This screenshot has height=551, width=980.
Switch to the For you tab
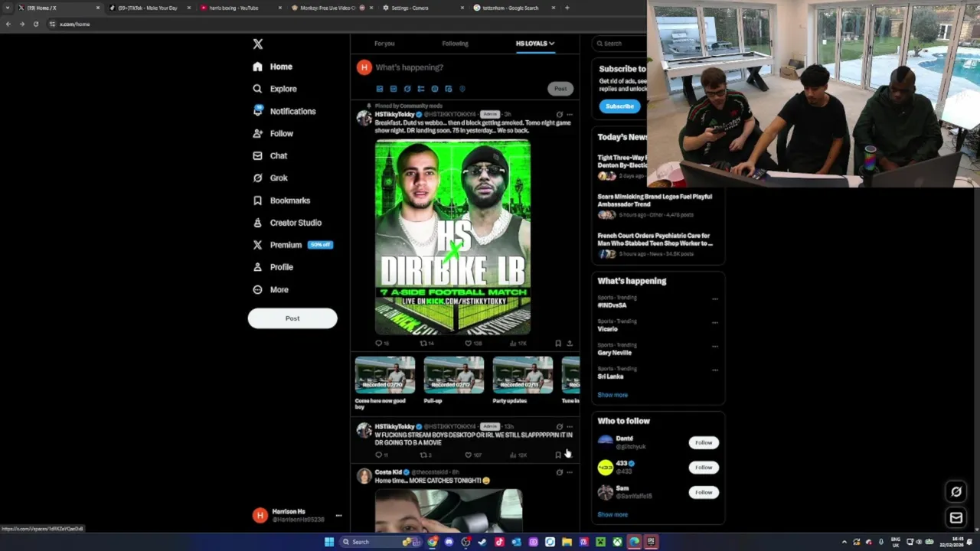point(384,44)
